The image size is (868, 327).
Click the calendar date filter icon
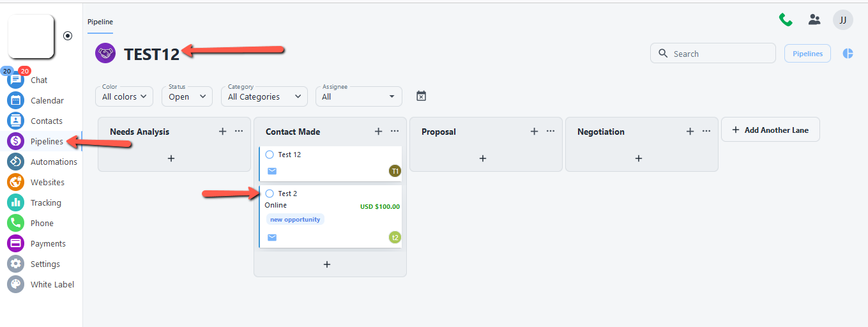421,96
